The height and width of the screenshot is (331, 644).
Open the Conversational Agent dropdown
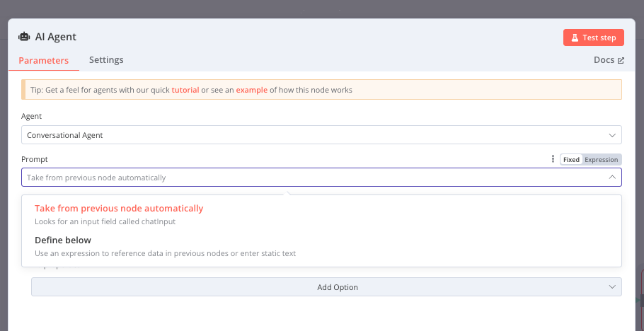tap(321, 134)
